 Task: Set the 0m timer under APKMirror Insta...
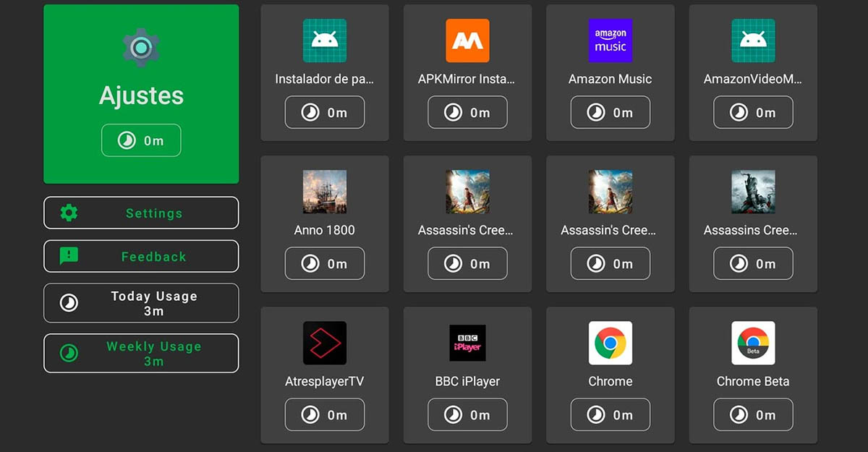pos(467,112)
